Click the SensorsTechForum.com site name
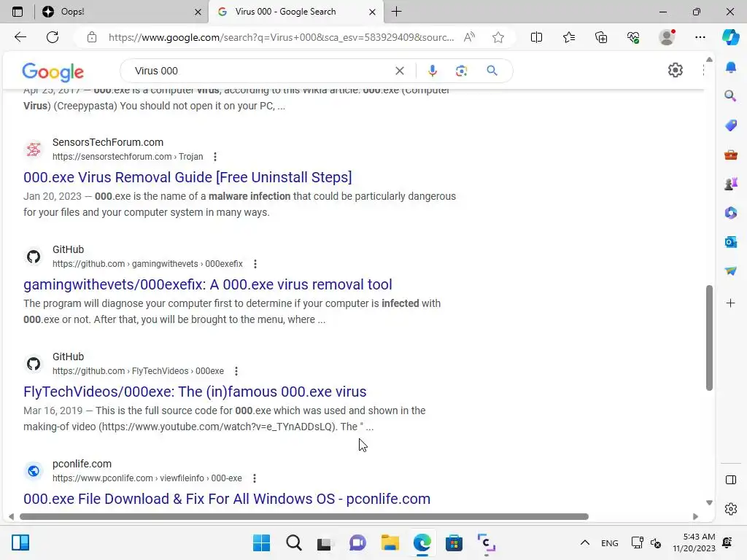Image resolution: width=747 pixels, height=560 pixels. pyautogui.click(x=108, y=142)
